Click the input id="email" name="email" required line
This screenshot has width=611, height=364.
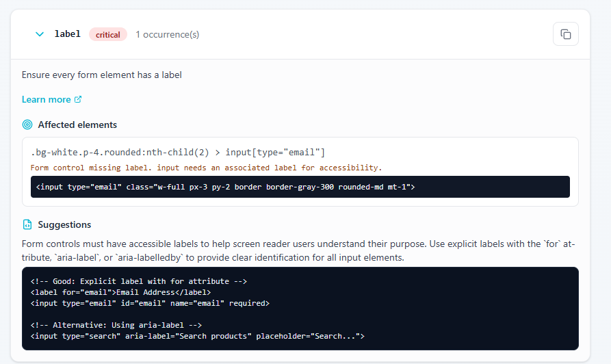click(150, 303)
